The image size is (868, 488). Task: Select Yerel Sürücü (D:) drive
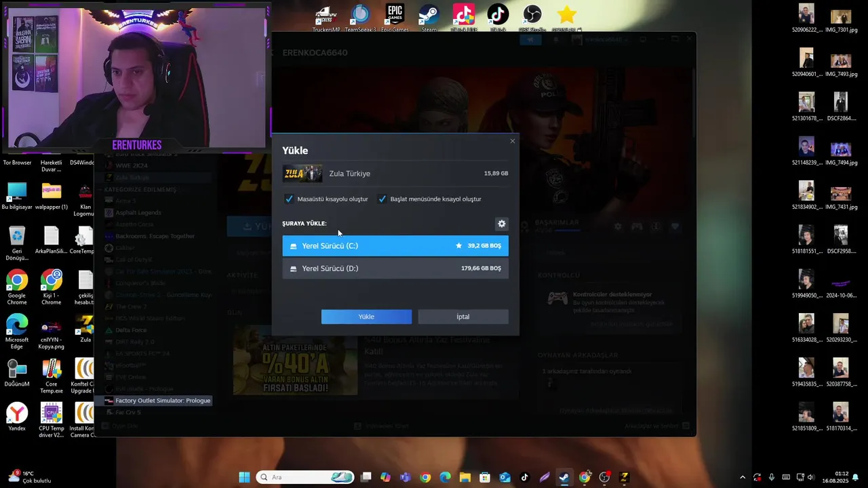point(395,268)
